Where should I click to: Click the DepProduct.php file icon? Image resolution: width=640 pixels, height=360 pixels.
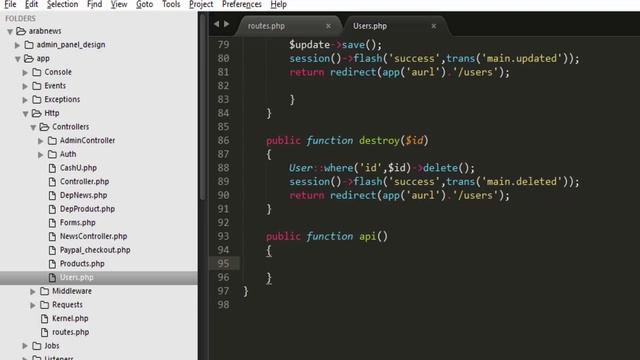click(x=52, y=209)
